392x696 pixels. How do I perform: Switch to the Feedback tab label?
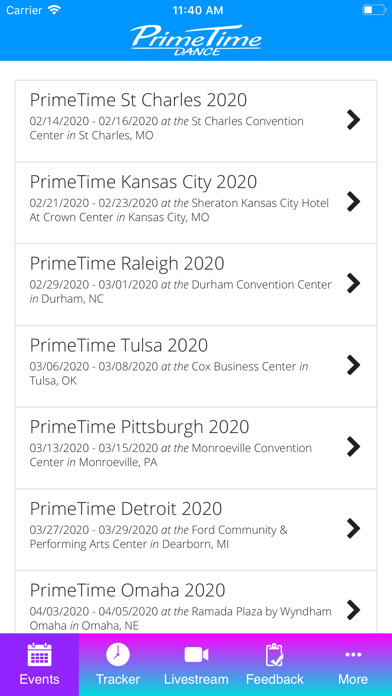tap(274, 679)
